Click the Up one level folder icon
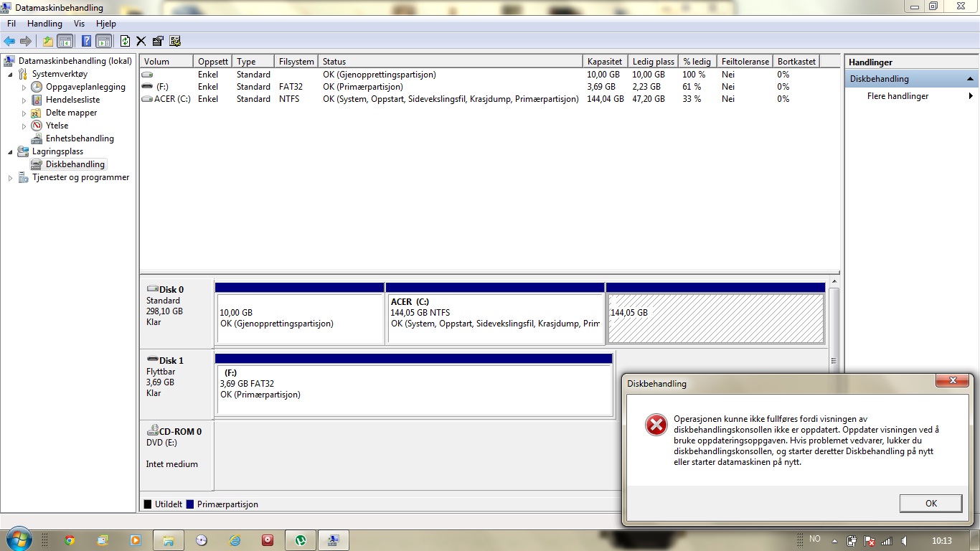Screen dimensions: 980x551 tap(48, 41)
